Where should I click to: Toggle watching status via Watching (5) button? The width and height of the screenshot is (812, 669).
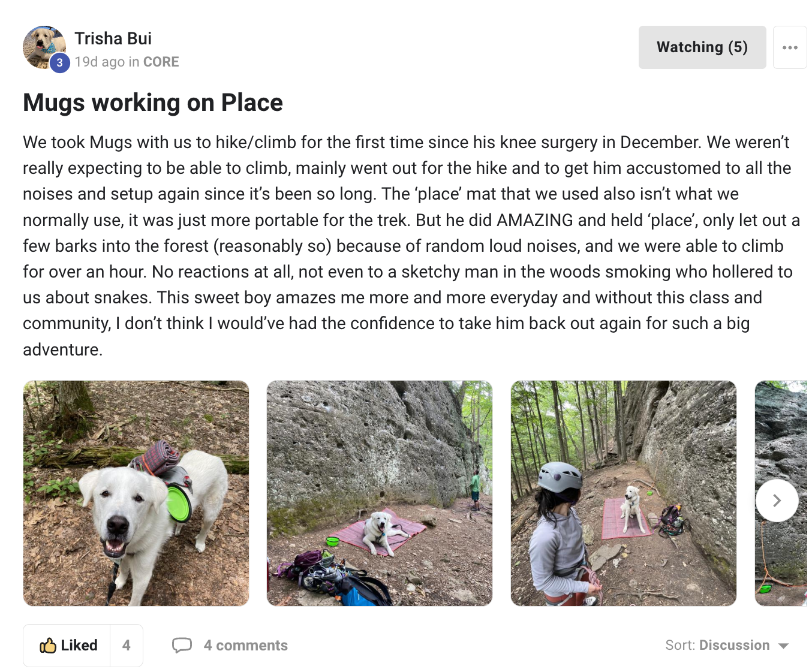(x=702, y=47)
